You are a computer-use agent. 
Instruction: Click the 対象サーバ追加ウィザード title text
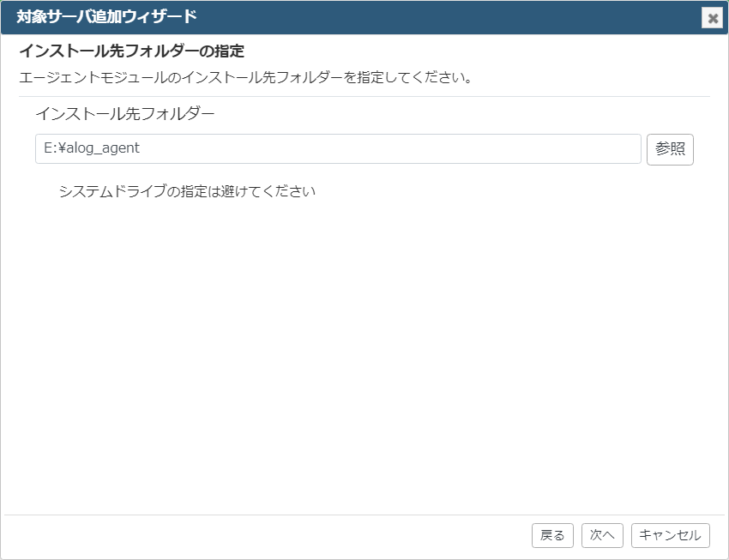click(x=106, y=17)
